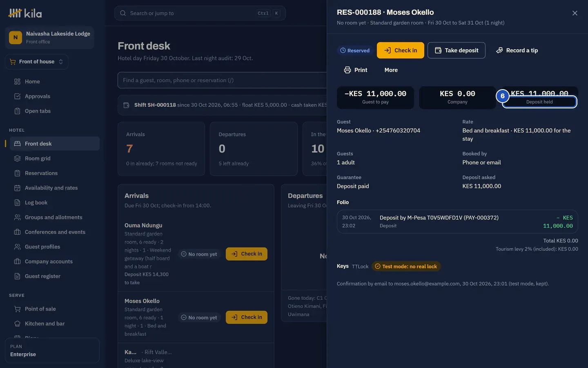Click the search magnifier icon
Screen dimensions: 588x368
point(123,13)
